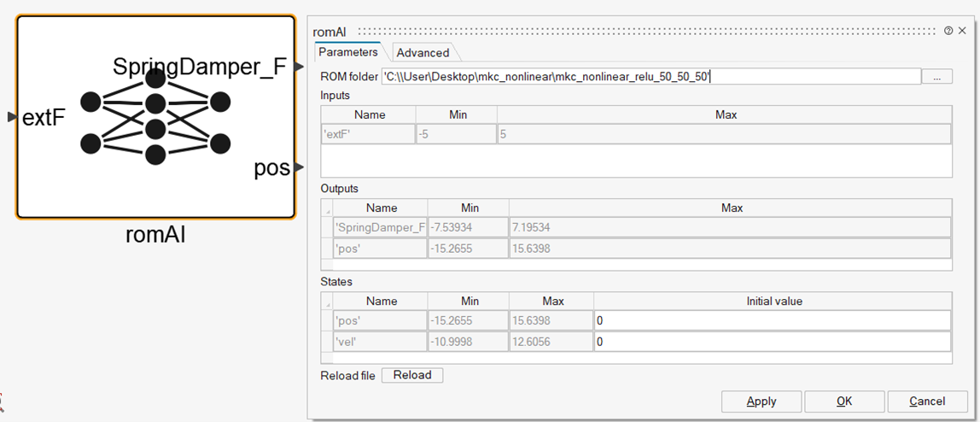This screenshot has width=980, height=422.
Task: Open the ROM folder browse button
Action: pyautogui.click(x=936, y=77)
